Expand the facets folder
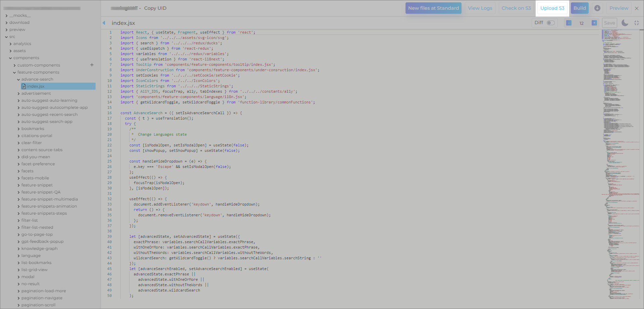Image resolution: width=644 pixels, height=309 pixels. [27, 171]
